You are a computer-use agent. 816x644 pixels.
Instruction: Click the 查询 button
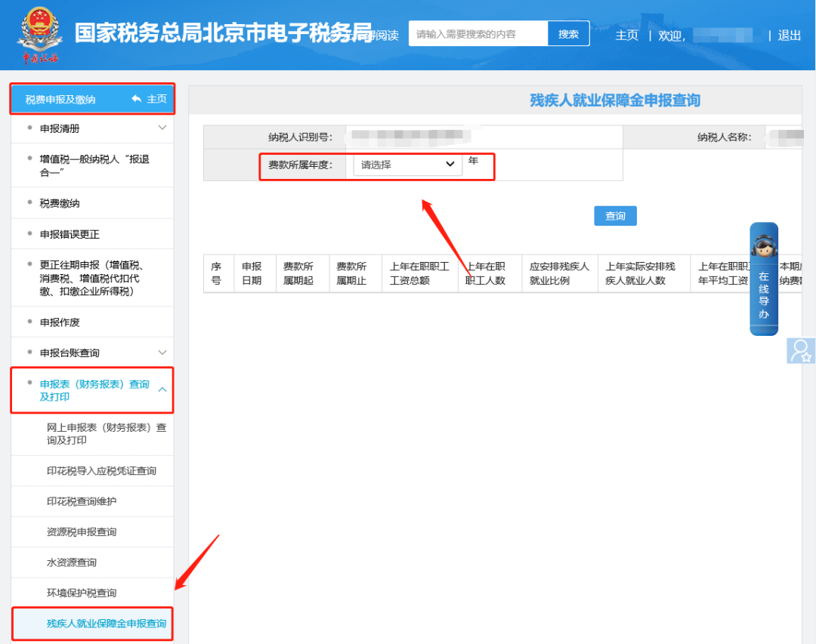click(615, 216)
